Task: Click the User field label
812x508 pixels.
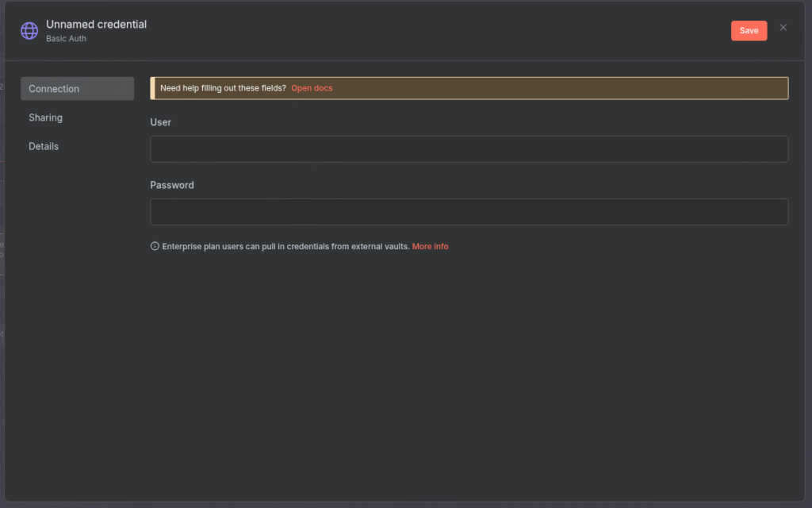Action: 160,122
